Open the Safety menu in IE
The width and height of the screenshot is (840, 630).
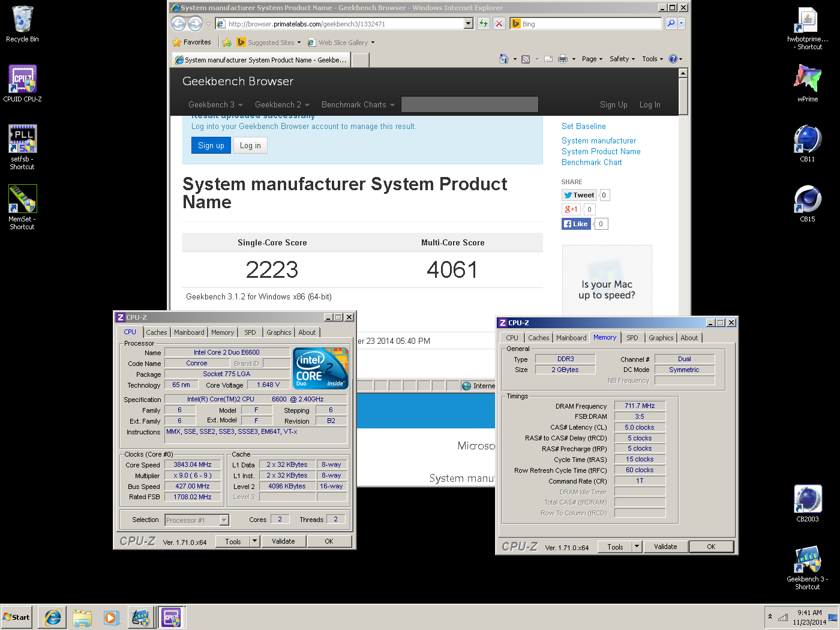coord(622,59)
